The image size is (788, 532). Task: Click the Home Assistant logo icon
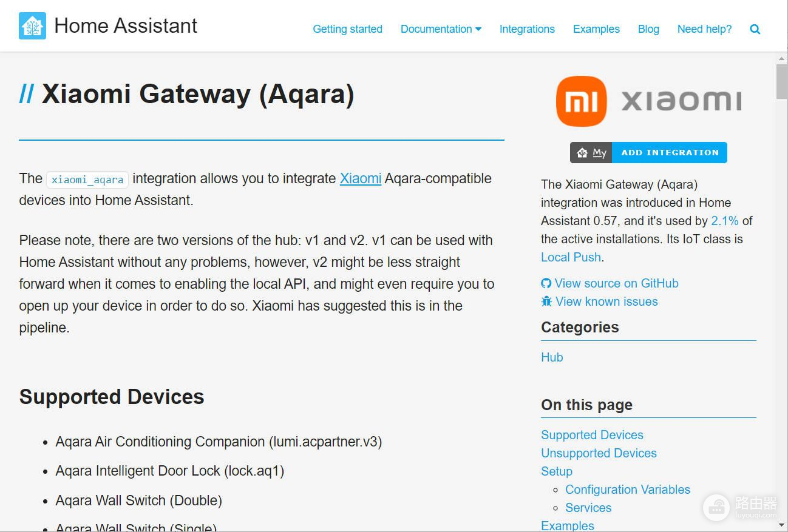(32, 26)
